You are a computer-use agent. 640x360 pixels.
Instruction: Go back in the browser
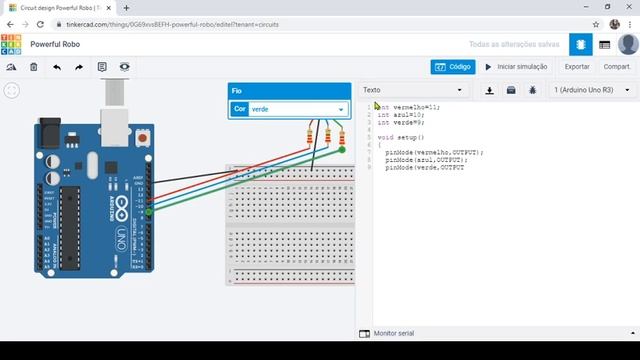[x=10, y=24]
